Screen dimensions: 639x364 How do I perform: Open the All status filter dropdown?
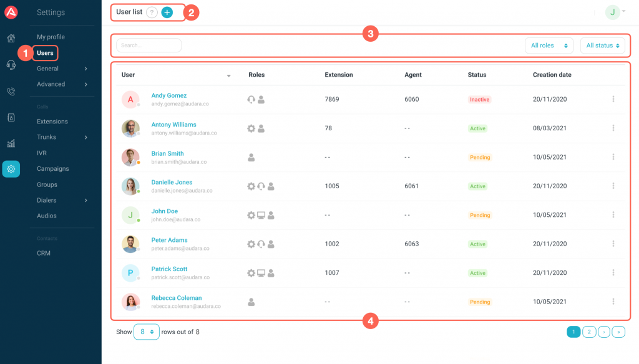click(602, 45)
